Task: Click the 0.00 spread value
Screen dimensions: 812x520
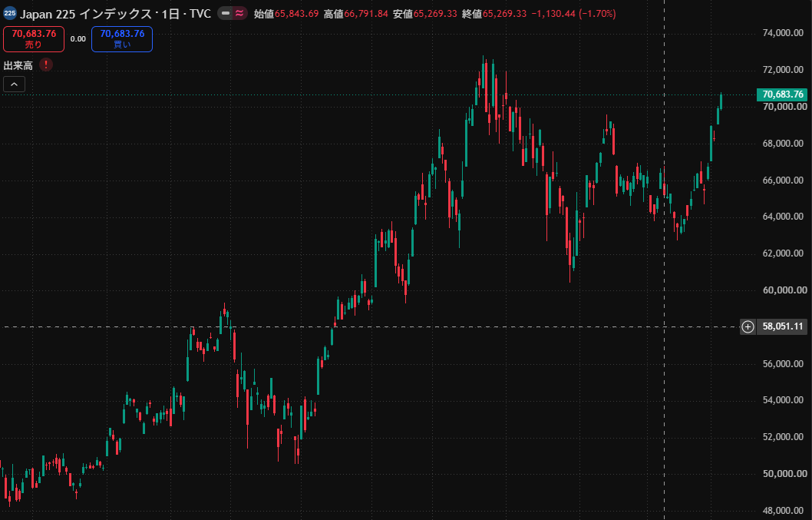Action: click(x=78, y=39)
